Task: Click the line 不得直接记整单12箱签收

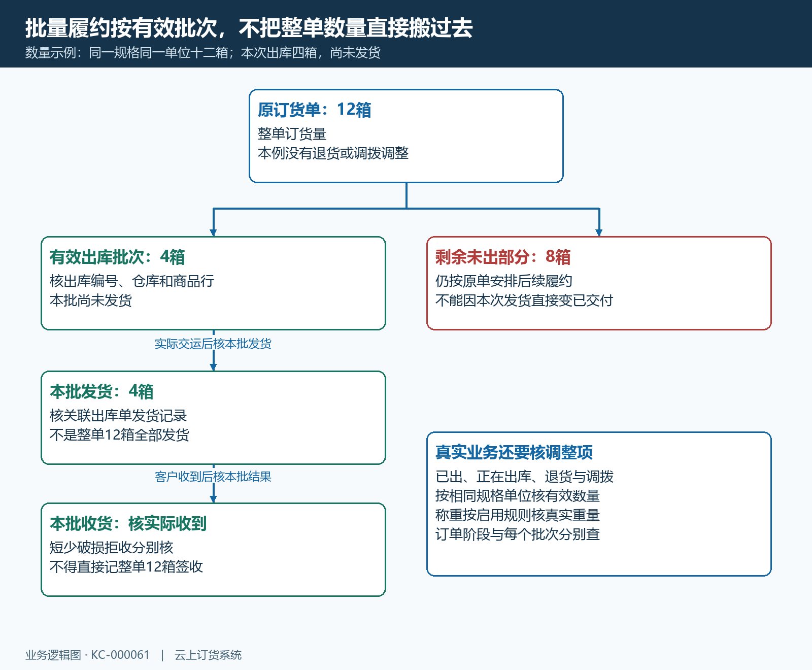Action: tap(126, 567)
